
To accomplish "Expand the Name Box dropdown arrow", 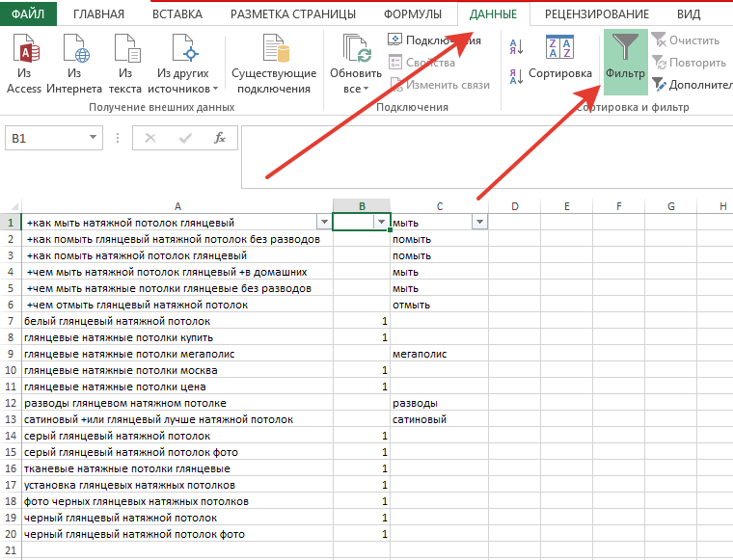I will tap(93, 137).
